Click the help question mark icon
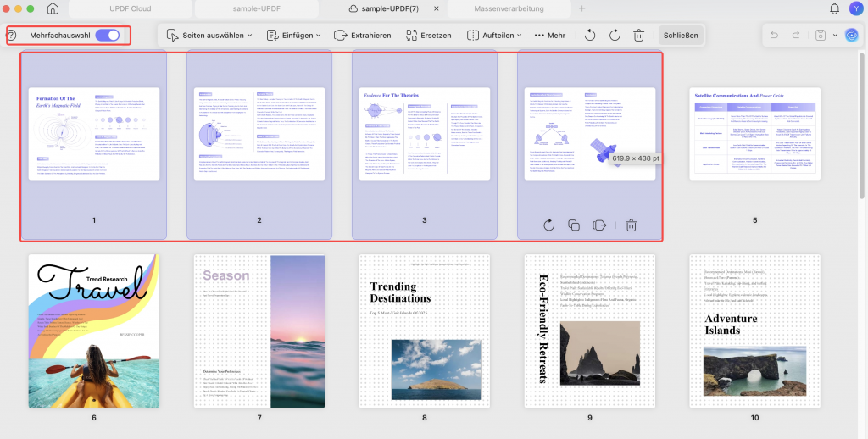Image resolution: width=868 pixels, height=439 pixels. (x=12, y=36)
